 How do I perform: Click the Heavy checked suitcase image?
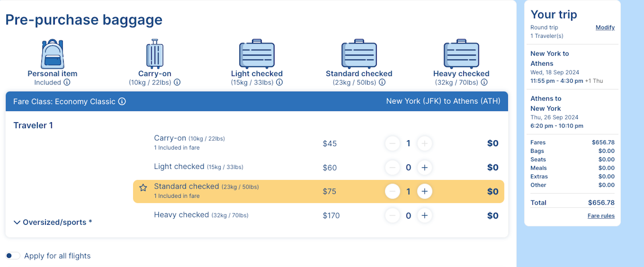pyautogui.click(x=461, y=54)
